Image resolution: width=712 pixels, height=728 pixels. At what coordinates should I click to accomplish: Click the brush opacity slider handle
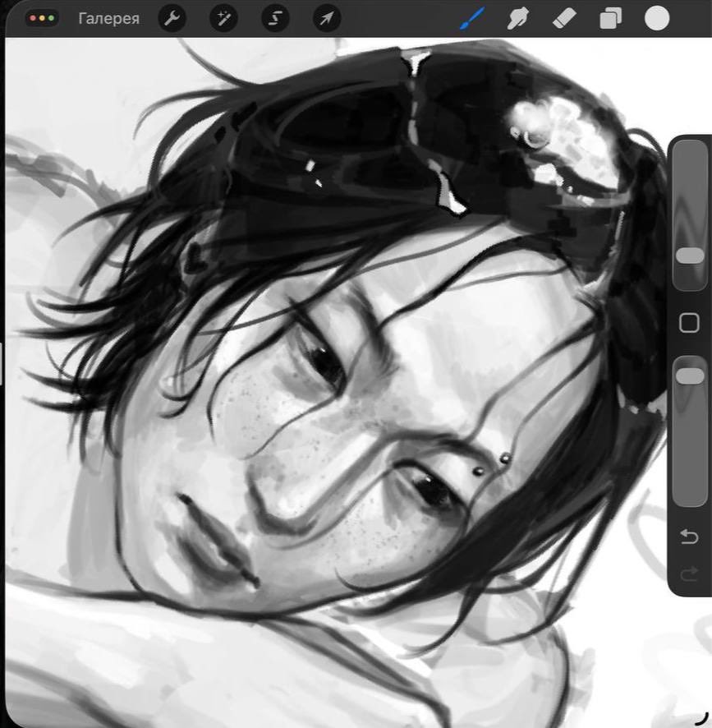[x=690, y=376]
